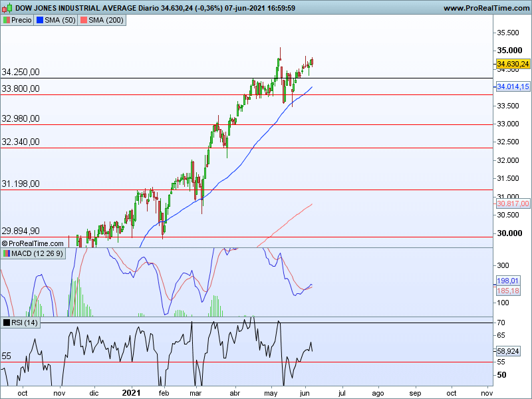Open the www.ProRealTime.com link
The height and width of the screenshot is (399, 532).
click(487, 8)
